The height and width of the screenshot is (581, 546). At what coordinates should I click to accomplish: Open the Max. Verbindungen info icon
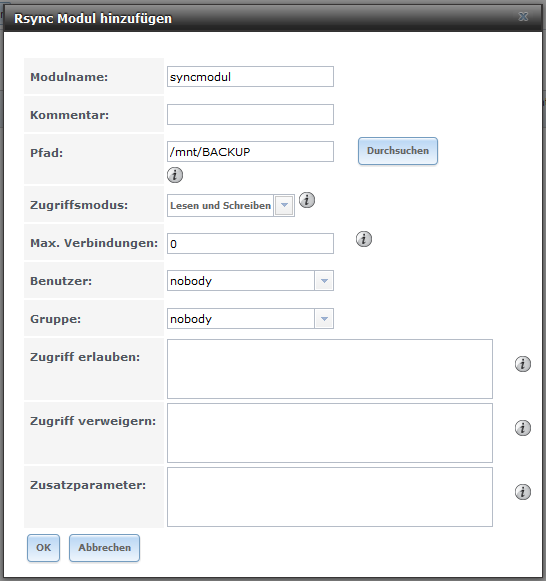click(x=364, y=239)
